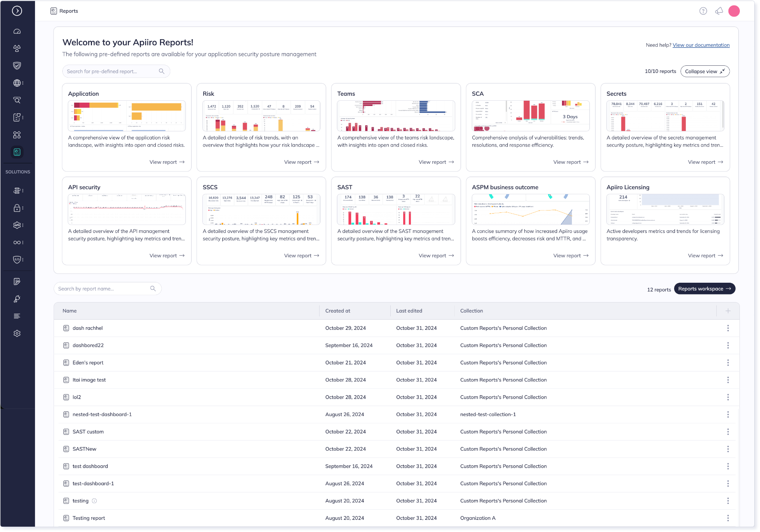Click the Organization A collection cell
The image size is (760, 532).
(x=478, y=518)
